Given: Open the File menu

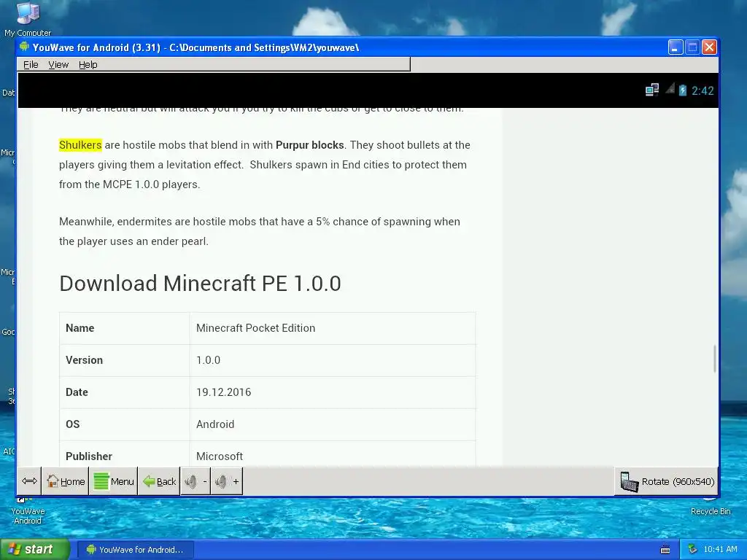Looking at the screenshot, I should 31,64.
